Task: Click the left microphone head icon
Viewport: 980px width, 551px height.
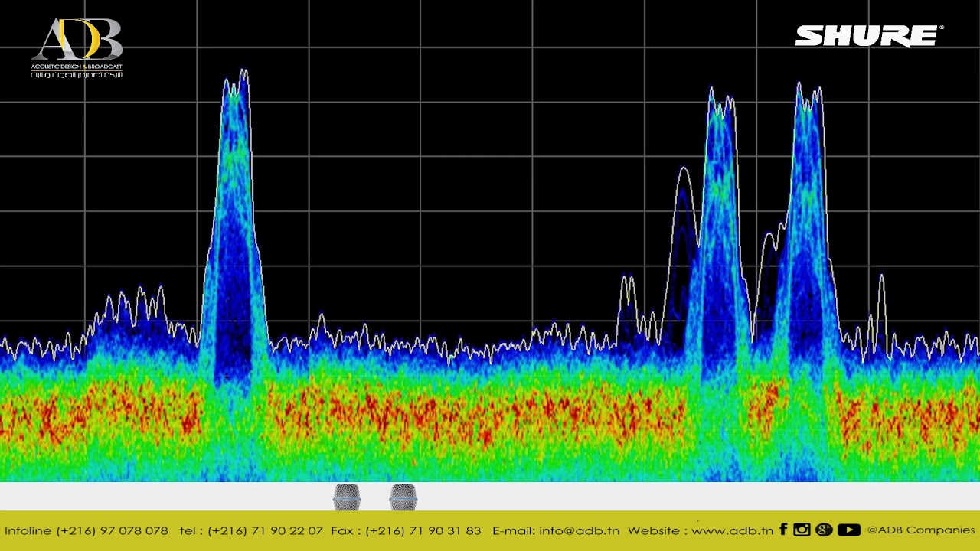Action: pyautogui.click(x=347, y=497)
